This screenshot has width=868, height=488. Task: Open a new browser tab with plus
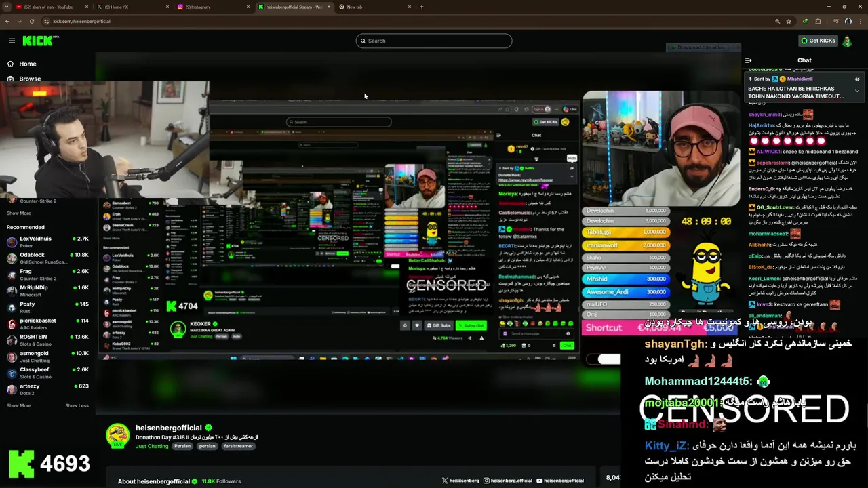coord(422,7)
